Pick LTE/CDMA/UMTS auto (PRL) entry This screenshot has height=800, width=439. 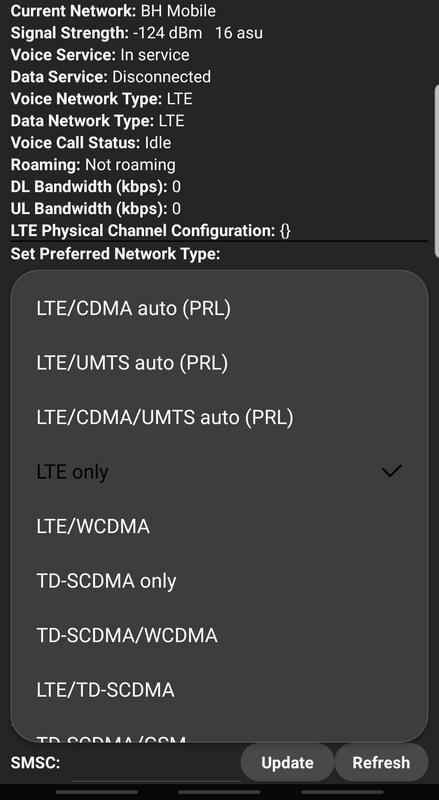pyautogui.click(x=219, y=417)
